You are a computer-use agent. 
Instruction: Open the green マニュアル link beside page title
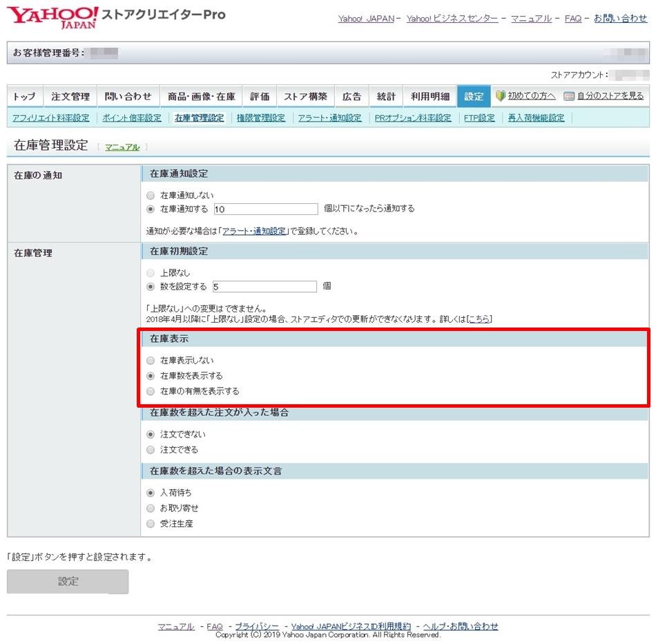pos(122,147)
